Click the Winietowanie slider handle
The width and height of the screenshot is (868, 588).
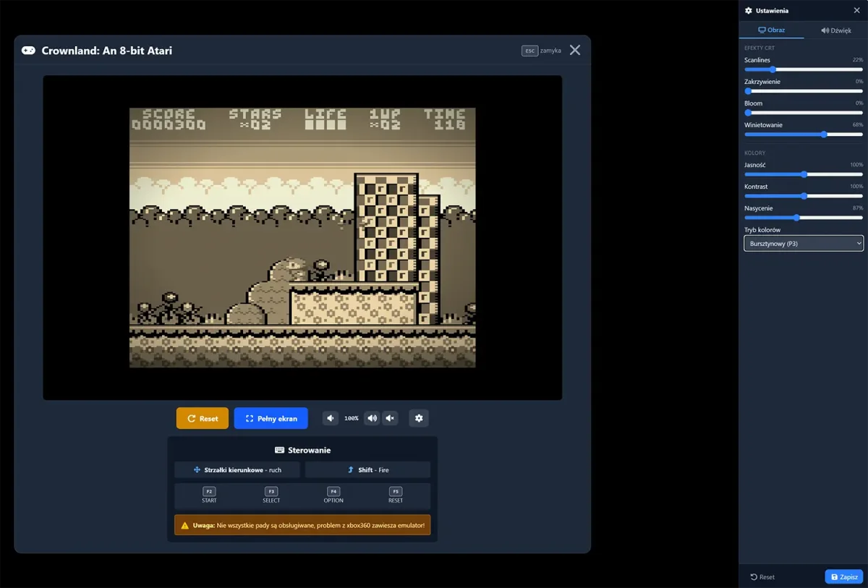click(x=824, y=135)
